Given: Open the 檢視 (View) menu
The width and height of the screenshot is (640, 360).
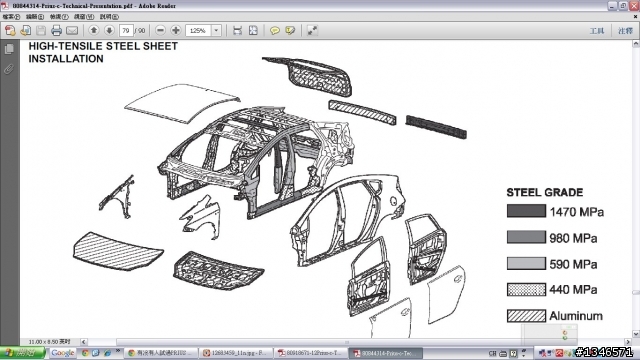Looking at the screenshot, I should [59, 17].
